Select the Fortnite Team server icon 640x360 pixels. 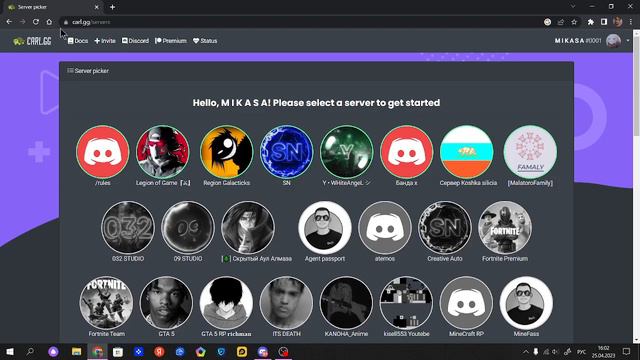coord(107,303)
